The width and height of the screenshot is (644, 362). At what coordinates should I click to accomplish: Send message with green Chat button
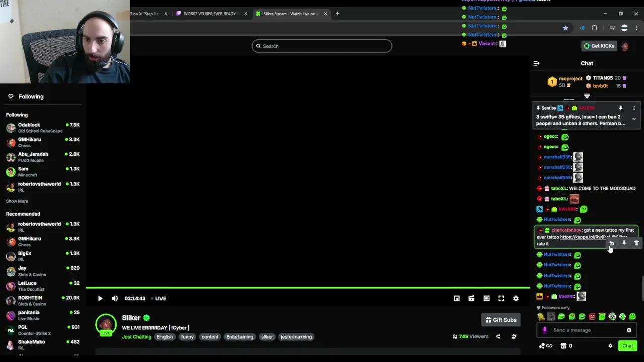click(x=628, y=346)
